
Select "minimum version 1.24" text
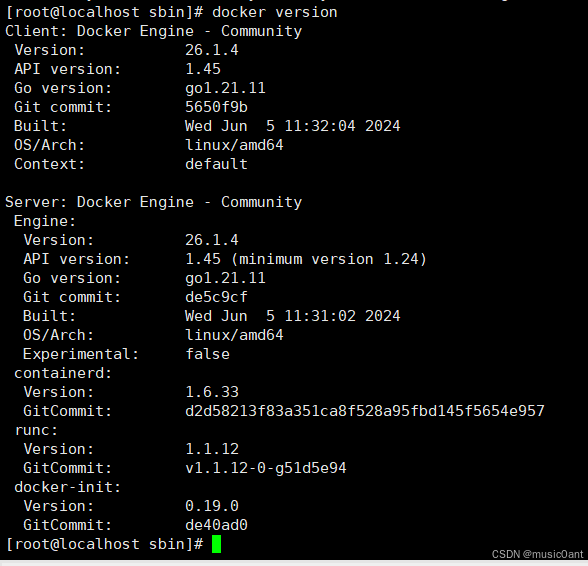point(329,259)
